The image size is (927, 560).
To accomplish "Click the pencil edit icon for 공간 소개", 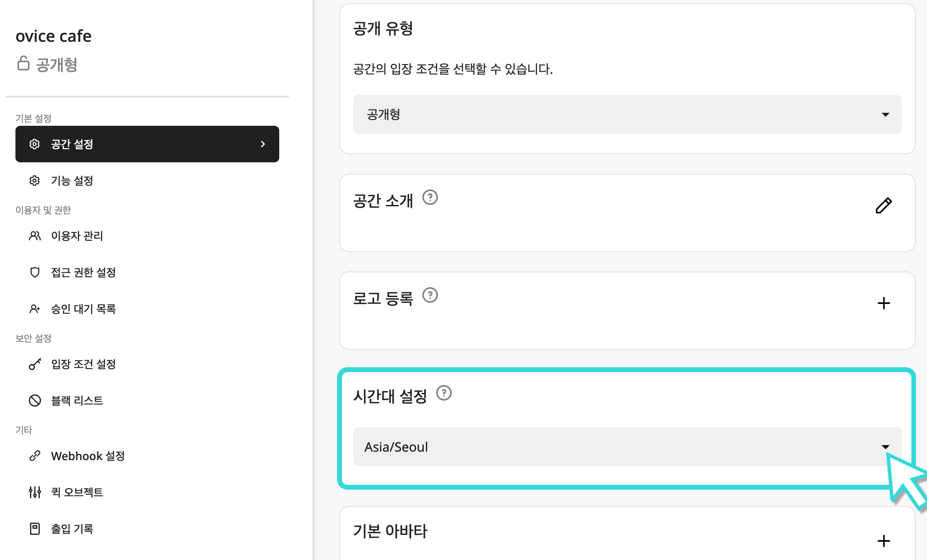I will [x=884, y=205].
